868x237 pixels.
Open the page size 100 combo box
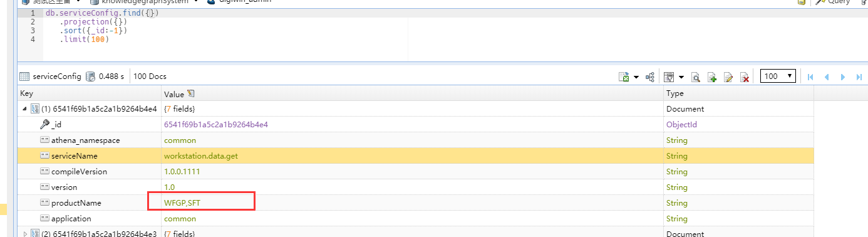(x=778, y=76)
